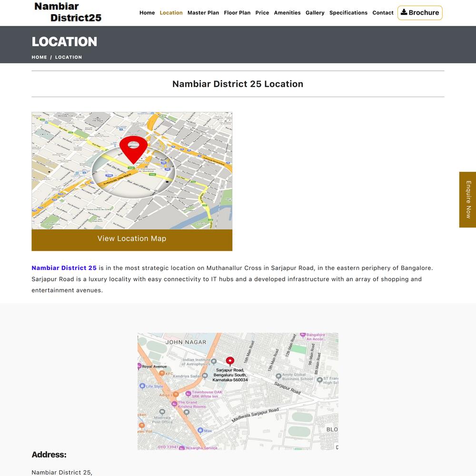Click the ST Francis High School marker
476x476 pixels.
pos(320,380)
